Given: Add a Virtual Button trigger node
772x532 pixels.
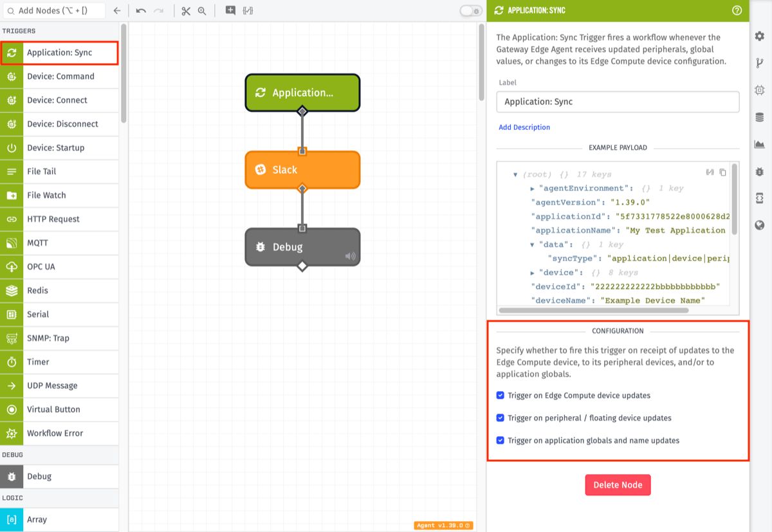Looking at the screenshot, I should point(59,410).
